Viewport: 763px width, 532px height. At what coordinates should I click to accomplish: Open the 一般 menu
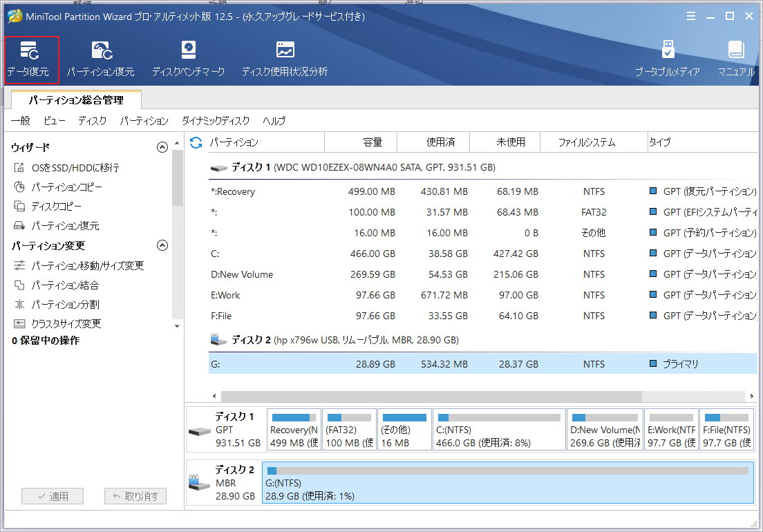click(x=21, y=121)
